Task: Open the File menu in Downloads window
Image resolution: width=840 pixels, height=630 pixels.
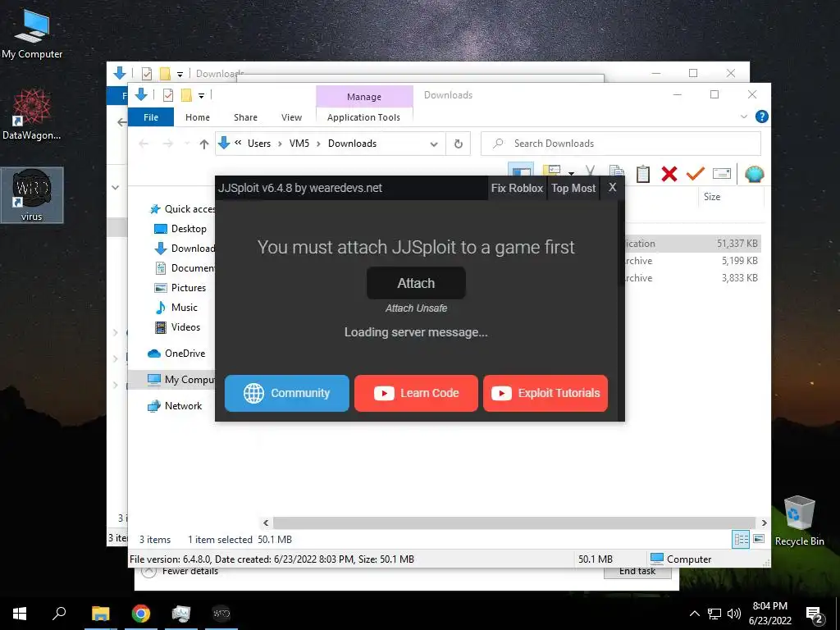Action: [151, 116]
